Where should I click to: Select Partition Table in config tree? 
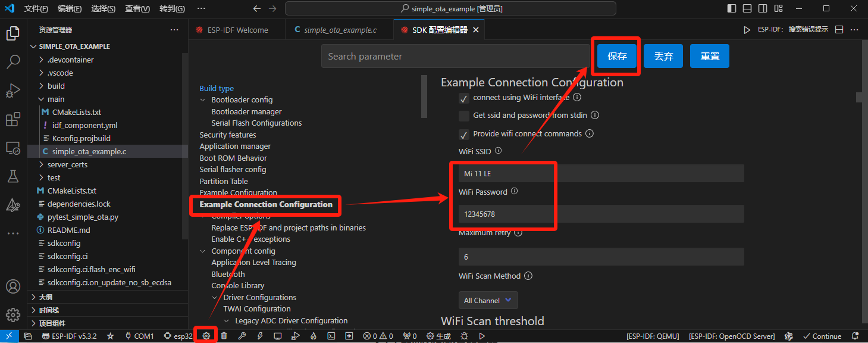point(224,182)
